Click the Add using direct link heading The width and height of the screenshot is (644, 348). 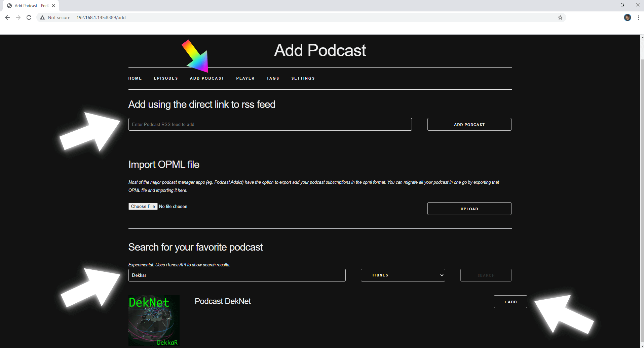[202, 104]
